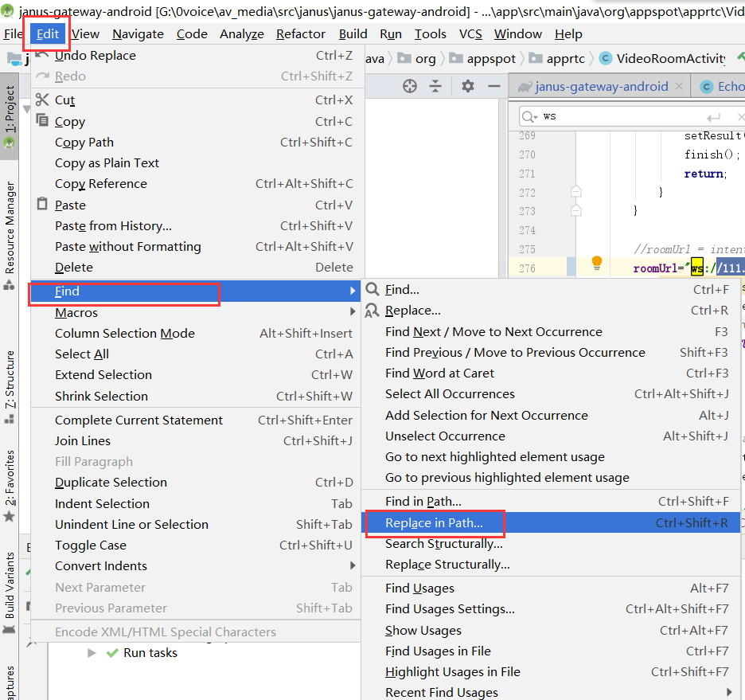Screen dimensions: 745x700
Task: Open the Find submenu entry
Action: click(196, 291)
